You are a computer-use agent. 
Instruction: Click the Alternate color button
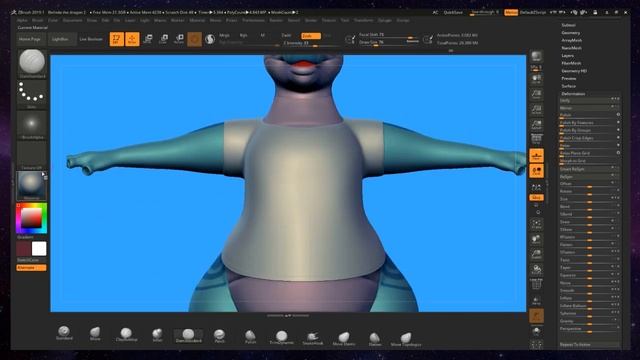tap(31, 268)
